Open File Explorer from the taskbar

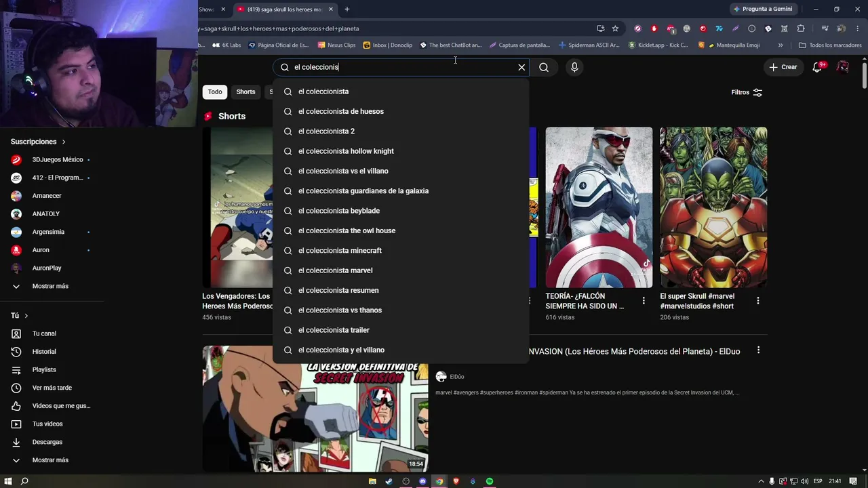pyautogui.click(x=372, y=481)
